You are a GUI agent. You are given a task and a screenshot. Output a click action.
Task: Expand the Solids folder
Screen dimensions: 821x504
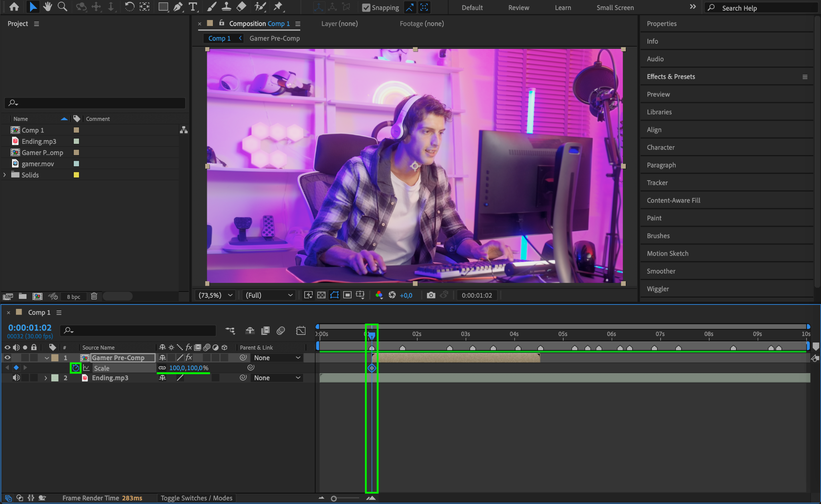tap(5, 175)
